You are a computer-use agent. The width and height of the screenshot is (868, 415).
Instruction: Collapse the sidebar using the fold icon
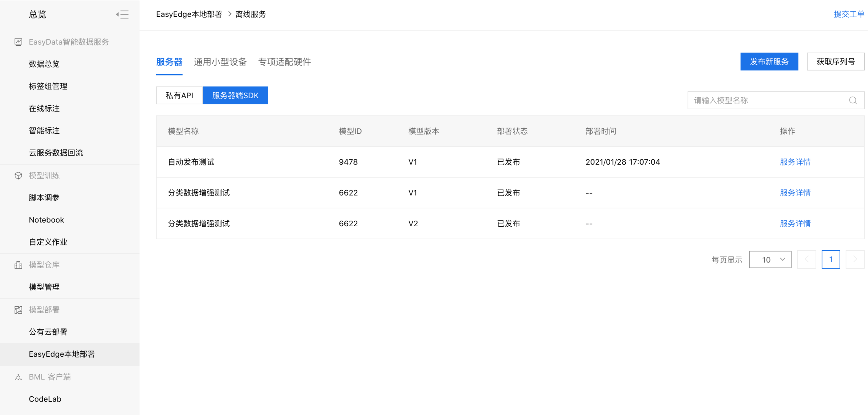122,14
